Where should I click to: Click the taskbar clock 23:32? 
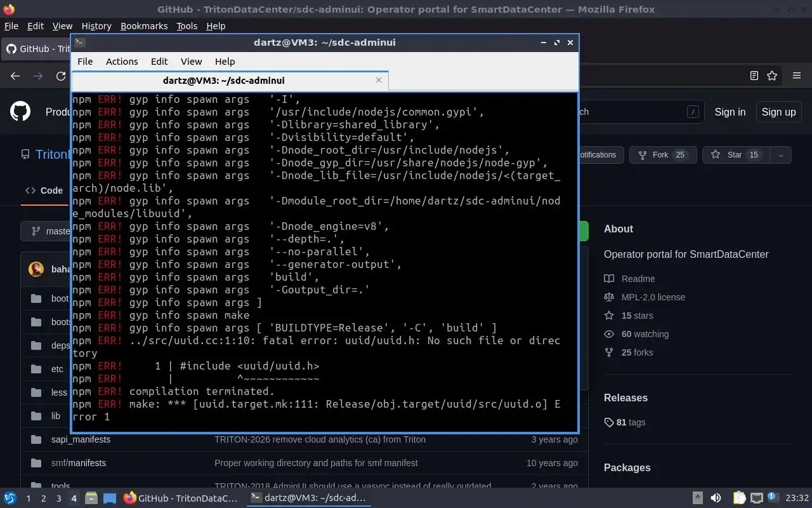(x=797, y=498)
